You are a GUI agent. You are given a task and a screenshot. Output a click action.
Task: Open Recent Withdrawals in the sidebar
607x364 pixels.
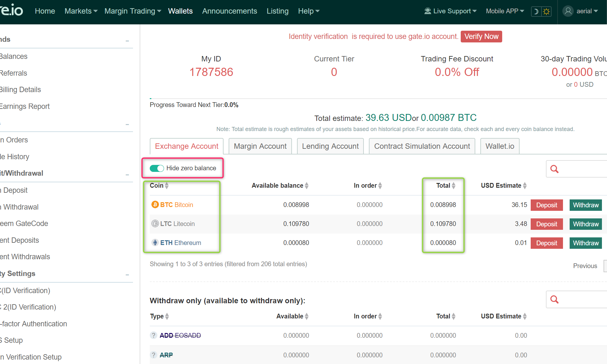coord(25,257)
